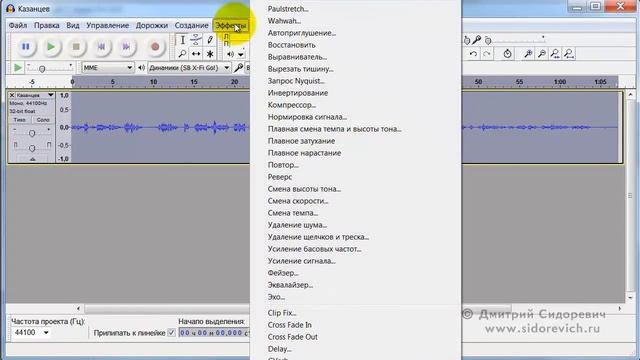Screen dimensions: 640x360
Task: Click the vertical scrollbar up arrow
Action: [630, 95]
